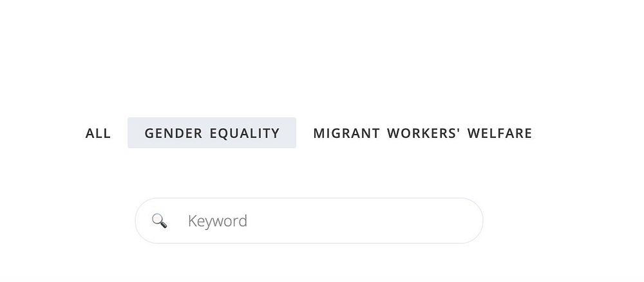This screenshot has width=644, height=282.
Task: Click the word WELFARE in filters
Action: tap(500, 133)
